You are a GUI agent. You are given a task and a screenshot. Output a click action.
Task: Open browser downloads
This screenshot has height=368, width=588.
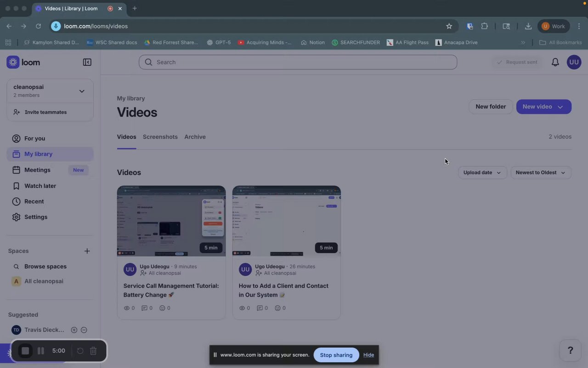pyautogui.click(x=528, y=26)
